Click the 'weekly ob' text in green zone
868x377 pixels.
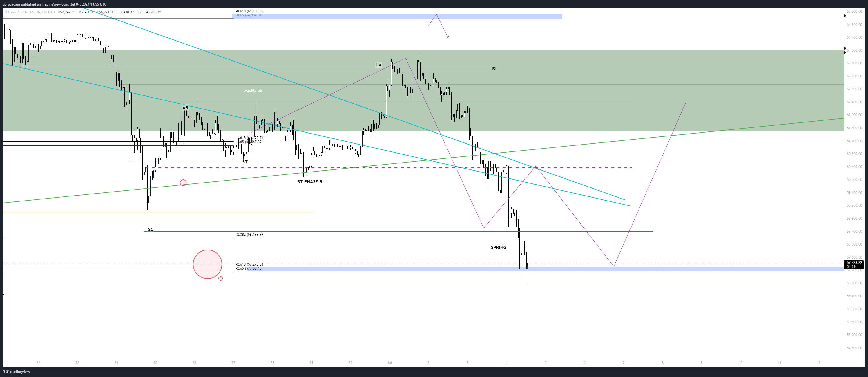point(253,90)
